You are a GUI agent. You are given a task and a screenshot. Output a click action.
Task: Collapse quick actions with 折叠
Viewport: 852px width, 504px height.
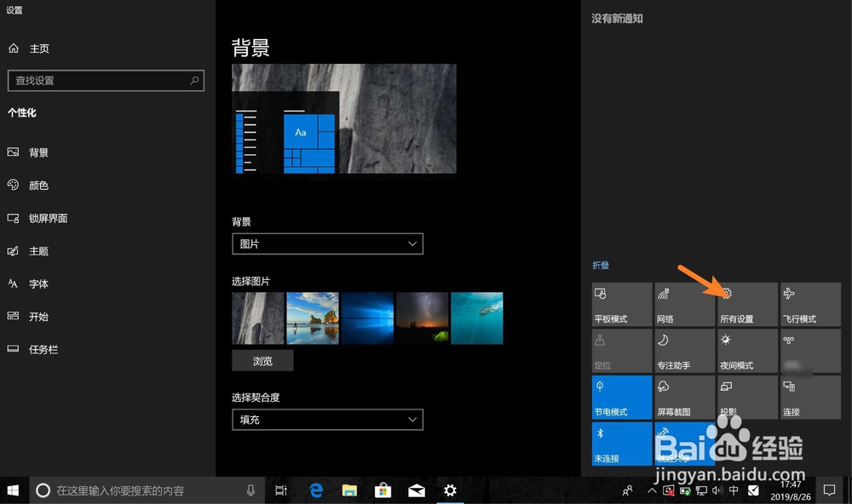click(x=602, y=265)
